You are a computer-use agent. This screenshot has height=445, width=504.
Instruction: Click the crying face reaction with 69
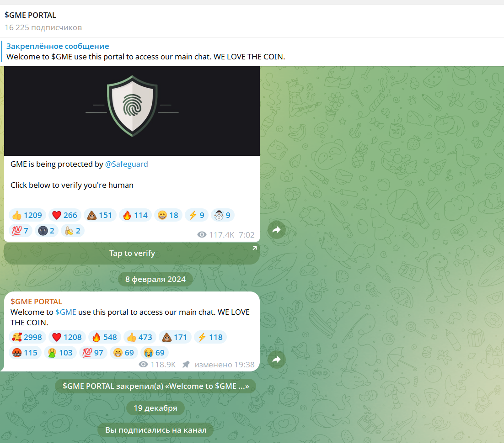pos(154,353)
